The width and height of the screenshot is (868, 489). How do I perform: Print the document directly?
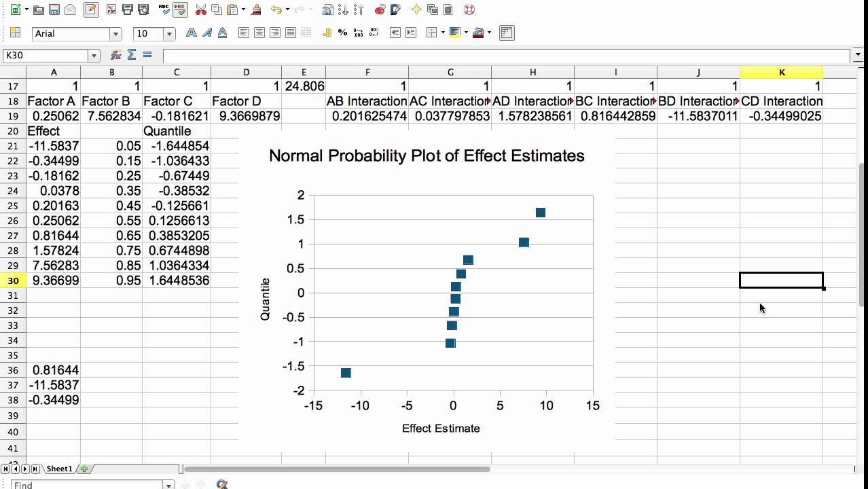(x=127, y=10)
